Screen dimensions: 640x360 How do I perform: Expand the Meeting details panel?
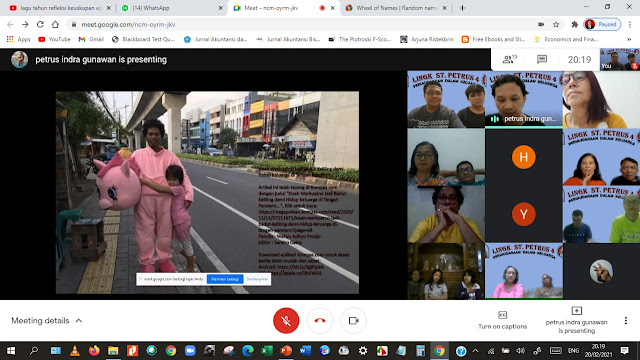47,320
